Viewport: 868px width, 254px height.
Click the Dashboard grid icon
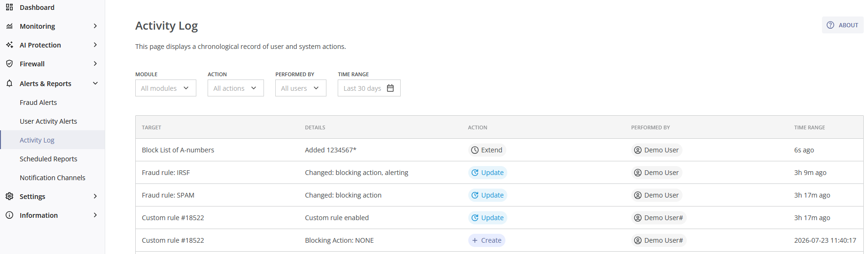(x=9, y=7)
